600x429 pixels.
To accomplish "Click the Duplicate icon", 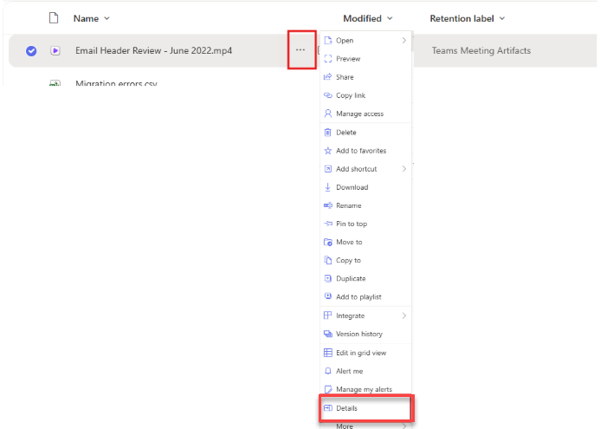I will tap(328, 279).
